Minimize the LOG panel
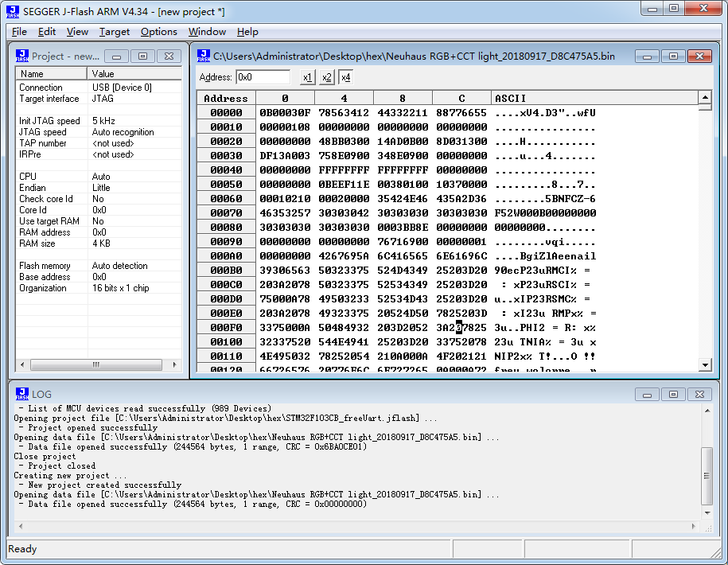728x565 pixels. [647, 394]
